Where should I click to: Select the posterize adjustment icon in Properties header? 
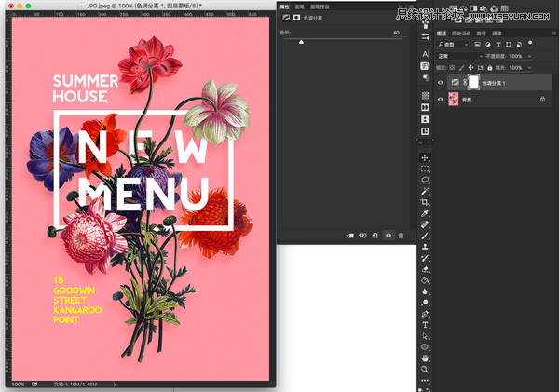click(x=286, y=18)
